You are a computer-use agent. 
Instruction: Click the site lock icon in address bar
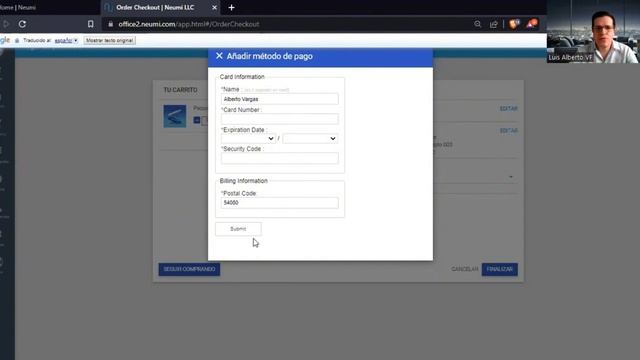click(x=111, y=24)
